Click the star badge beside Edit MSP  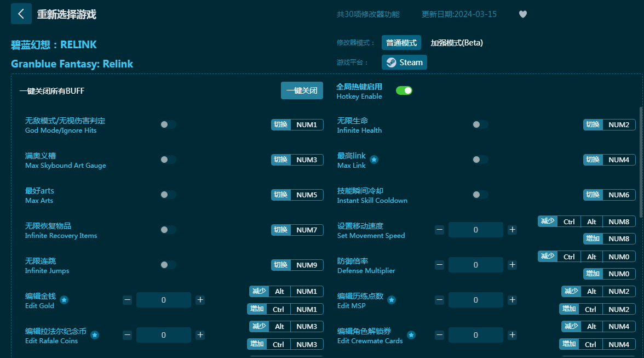pos(392,300)
